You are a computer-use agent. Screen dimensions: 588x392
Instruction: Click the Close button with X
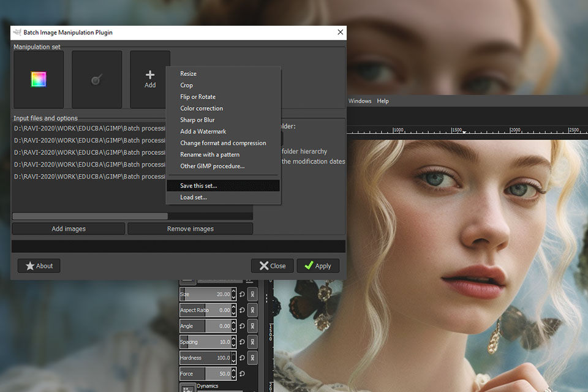click(x=272, y=266)
